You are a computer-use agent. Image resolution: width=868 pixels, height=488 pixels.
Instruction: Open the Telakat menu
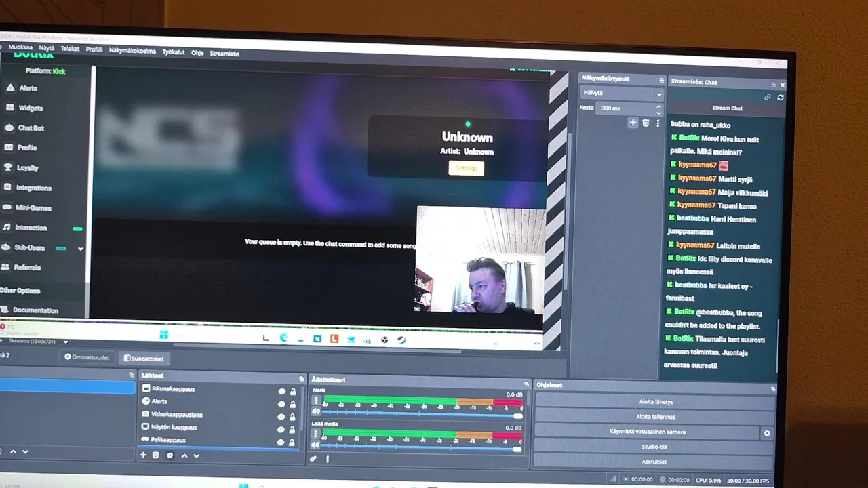(x=70, y=49)
